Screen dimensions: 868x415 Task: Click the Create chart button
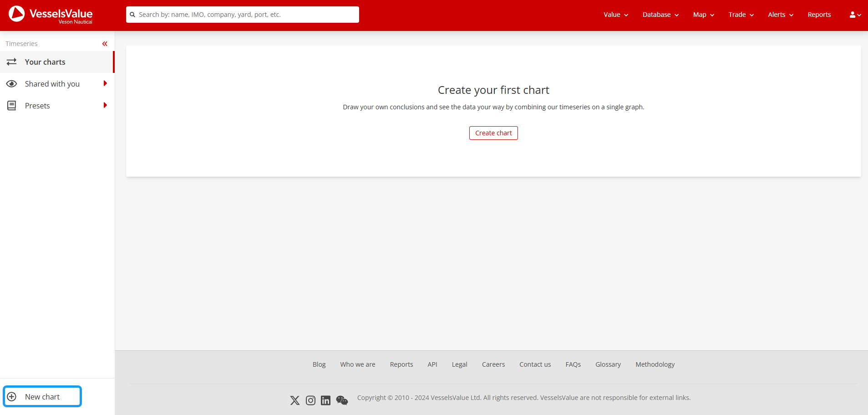pyautogui.click(x=493, y=133)
